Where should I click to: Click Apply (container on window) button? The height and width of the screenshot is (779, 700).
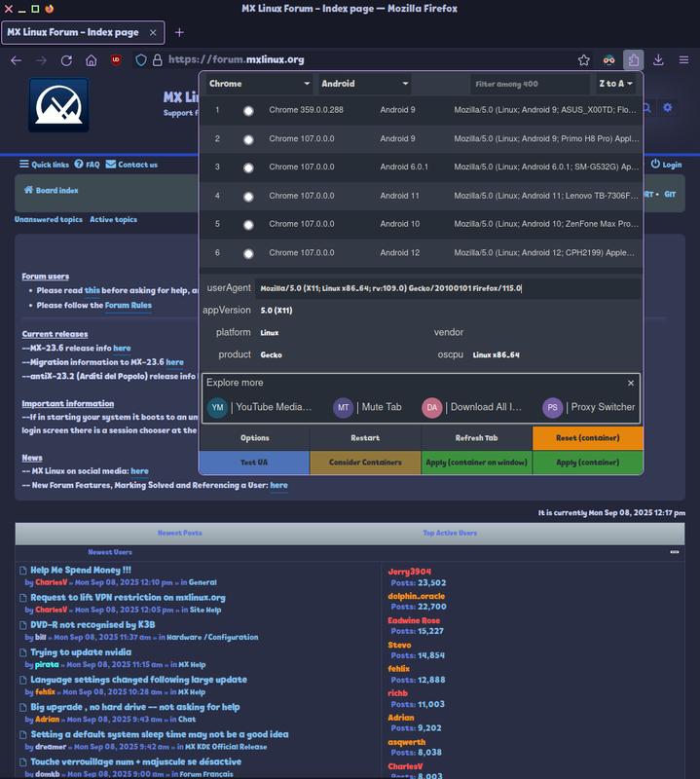pyautogui.click(x=476, y=463)
